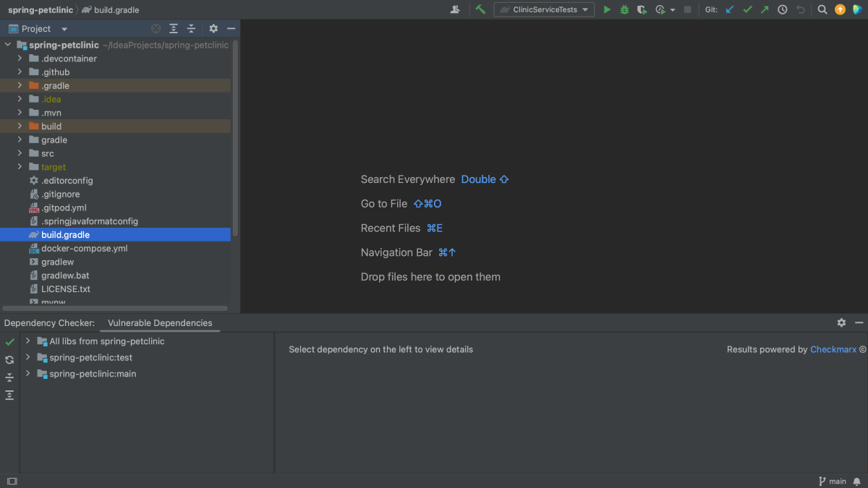Open the run configuration dropdown showing ClinicServiceTests
The width and height of the screenshot is (868, 488).
(543, 9)
